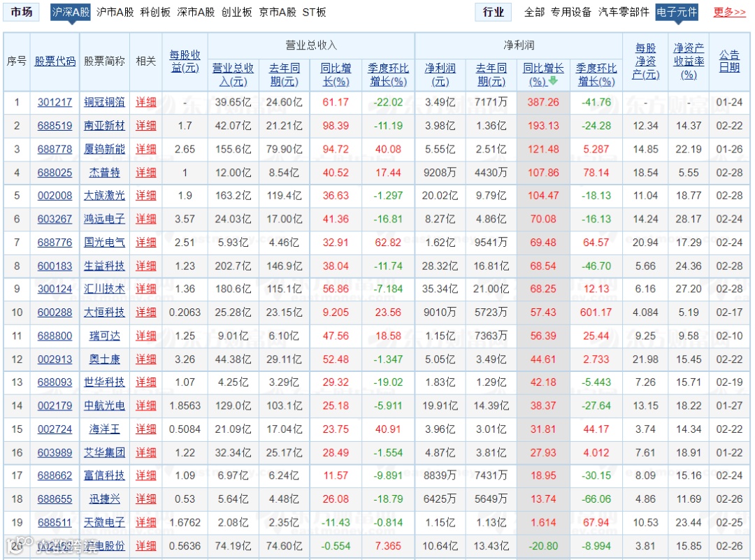The image size is (755, 560).
Task: Open 厦钨新能 stock name link
Action: pos(104,150)
